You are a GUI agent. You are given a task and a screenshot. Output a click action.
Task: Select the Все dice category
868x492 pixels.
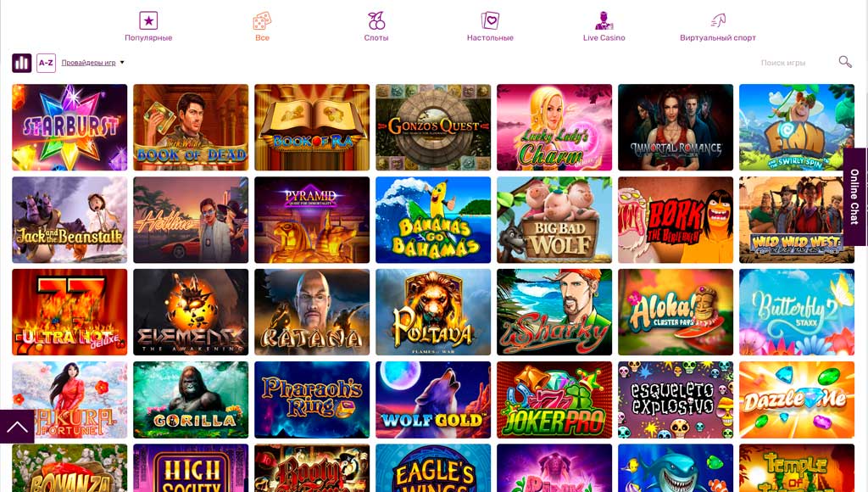click(262, 26)
